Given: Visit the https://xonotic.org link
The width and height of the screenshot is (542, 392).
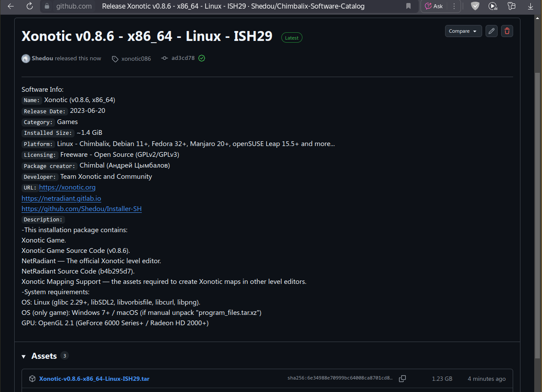Looking at the screenshot, I should point(67,187).
